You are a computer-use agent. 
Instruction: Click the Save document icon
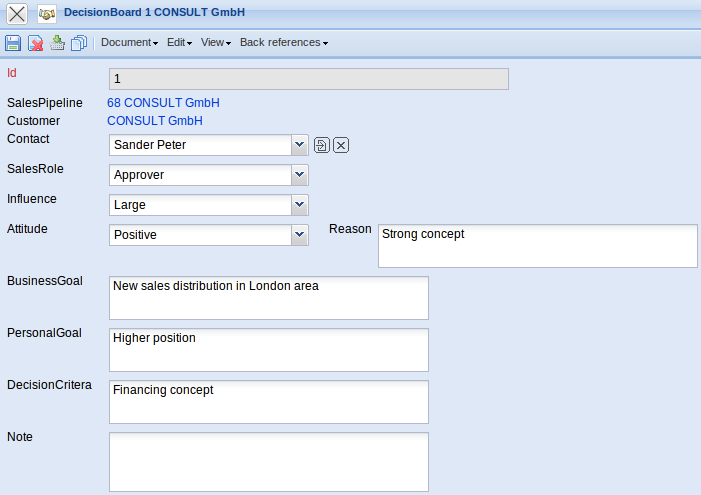click(x=13, y=43)
